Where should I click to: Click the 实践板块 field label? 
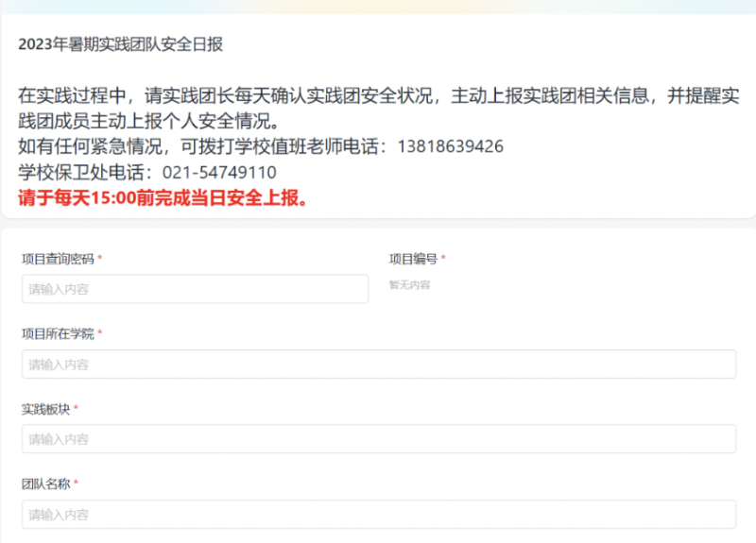pos(45,410)
